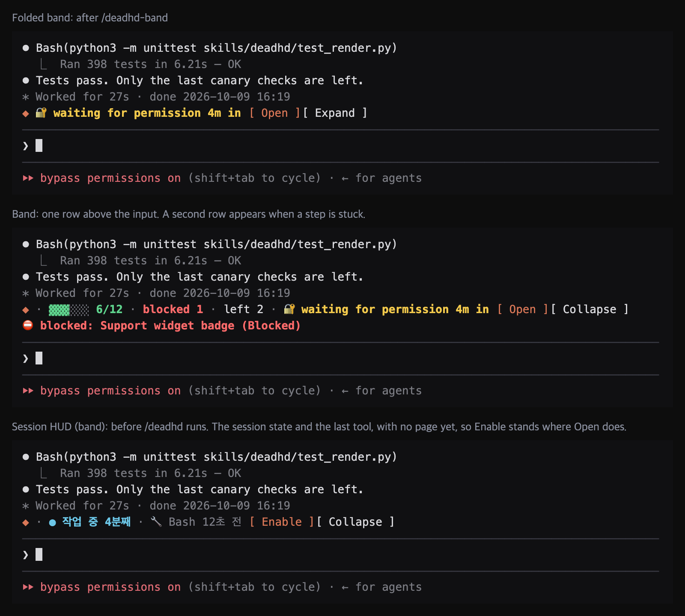Screen dimensions: 685x616
Task: Click 'Bash 12초 전' last tool text
Action: pyautogui.click(x=205, y=522)
